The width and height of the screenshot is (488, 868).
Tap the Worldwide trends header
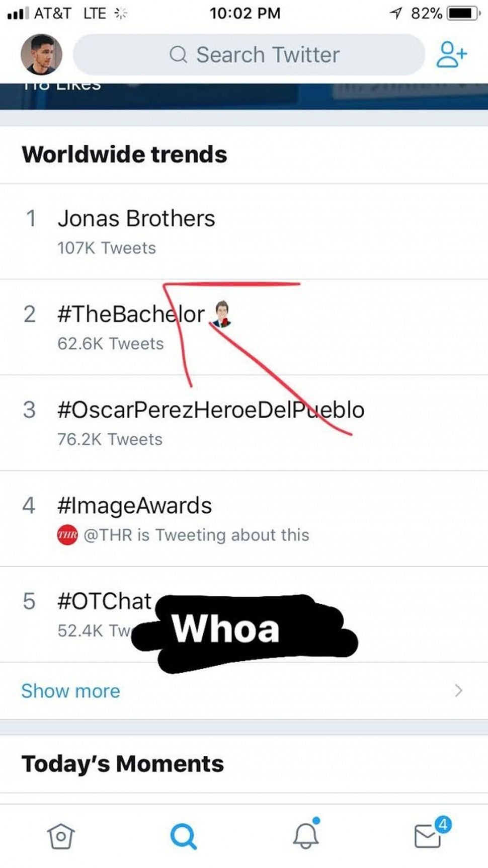point(124,154)
